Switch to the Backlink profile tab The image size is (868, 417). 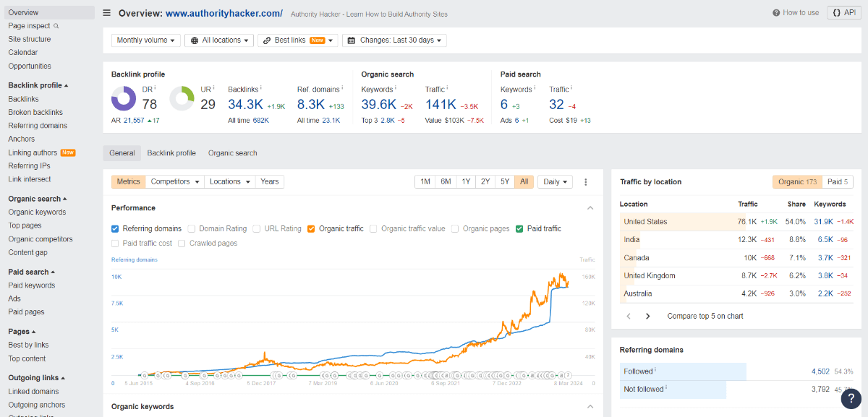pyautogui.click(x=171, y=153)
